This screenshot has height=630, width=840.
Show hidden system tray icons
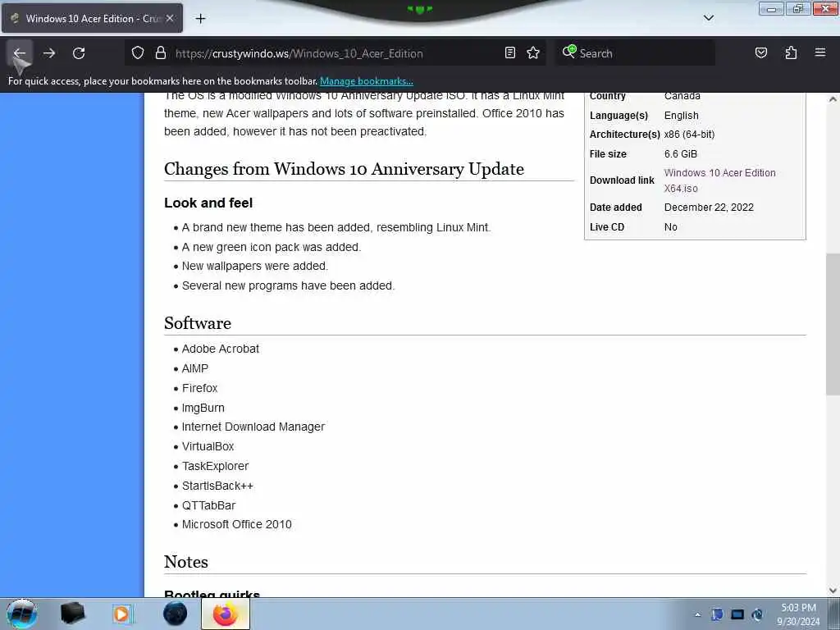[x=697, y=615]
